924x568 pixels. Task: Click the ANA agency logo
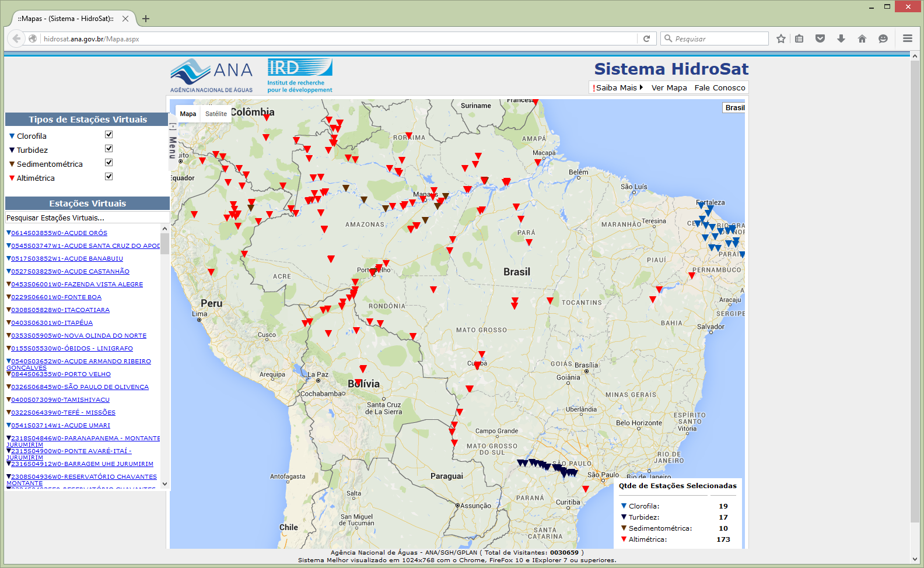[x=211, y=75]
